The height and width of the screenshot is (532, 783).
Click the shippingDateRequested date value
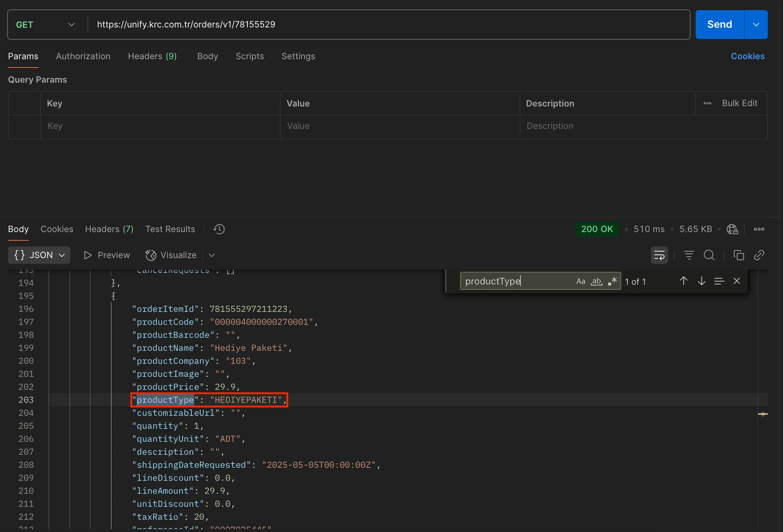click(319, 465)
